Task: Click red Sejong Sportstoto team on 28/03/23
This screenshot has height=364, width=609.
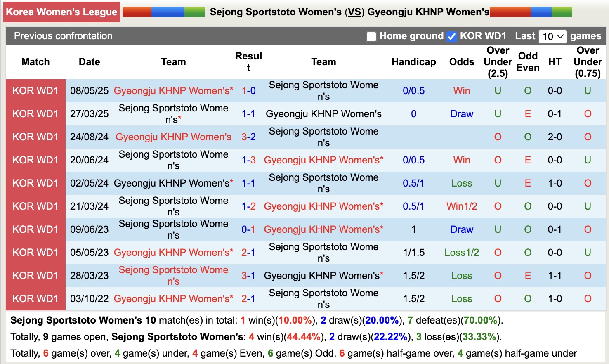Action: (x=173, y=276)
